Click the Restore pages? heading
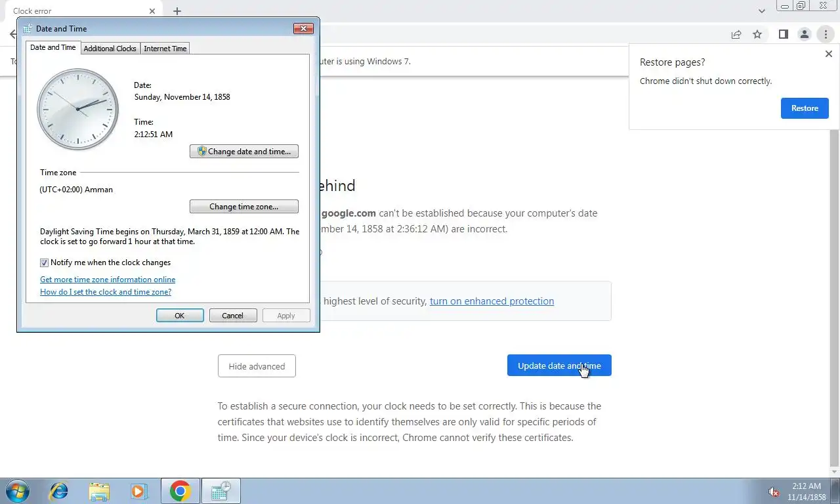Viewport: 840px width, 504px height. tap(673, 62)
